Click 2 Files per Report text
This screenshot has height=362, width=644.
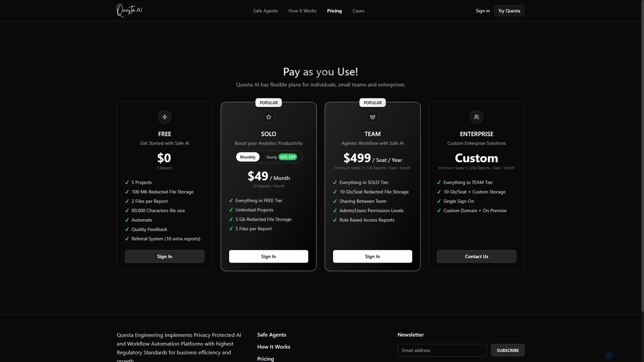point(150,201)
